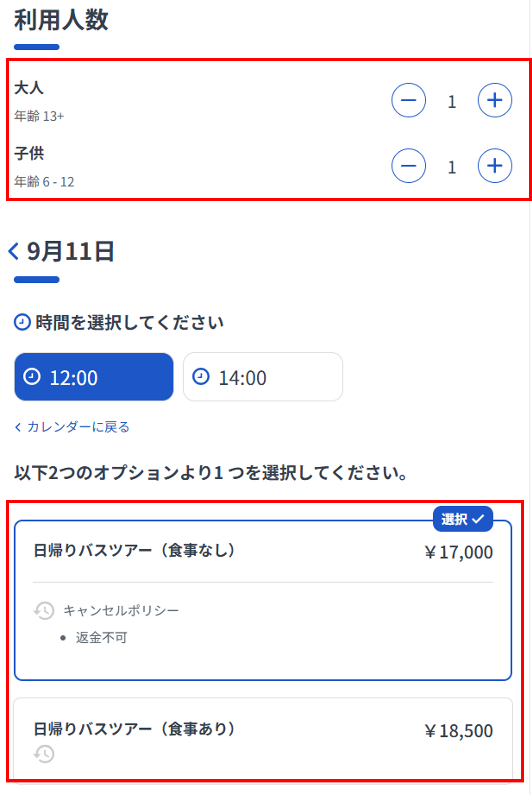
Task: Increase child (子供) count with plus button
Action: coord(495,166)
